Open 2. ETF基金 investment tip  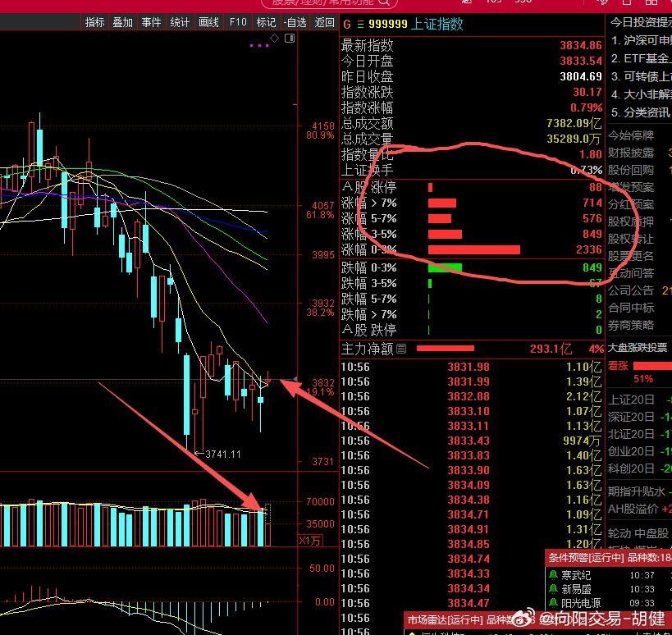pos(641,58)
